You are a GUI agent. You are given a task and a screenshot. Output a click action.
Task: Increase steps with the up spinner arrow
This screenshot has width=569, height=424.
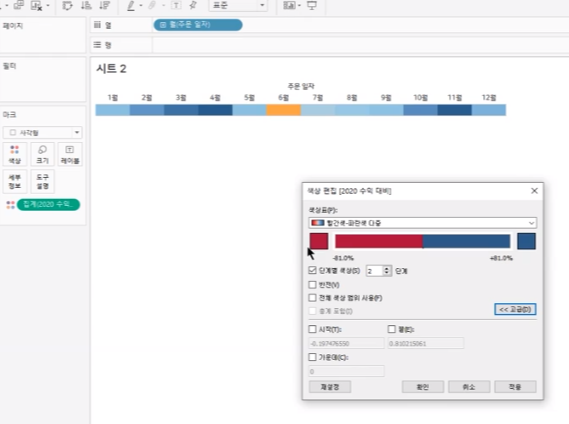click(x=387, y=268)
